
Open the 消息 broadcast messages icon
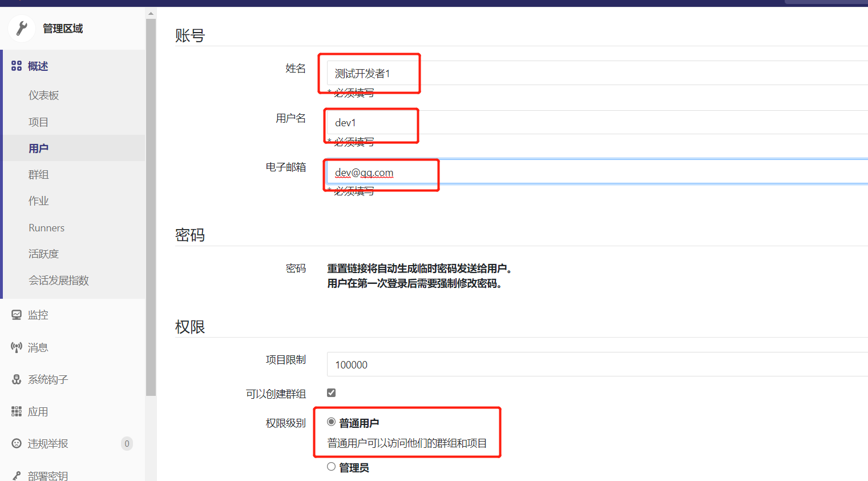16,347
